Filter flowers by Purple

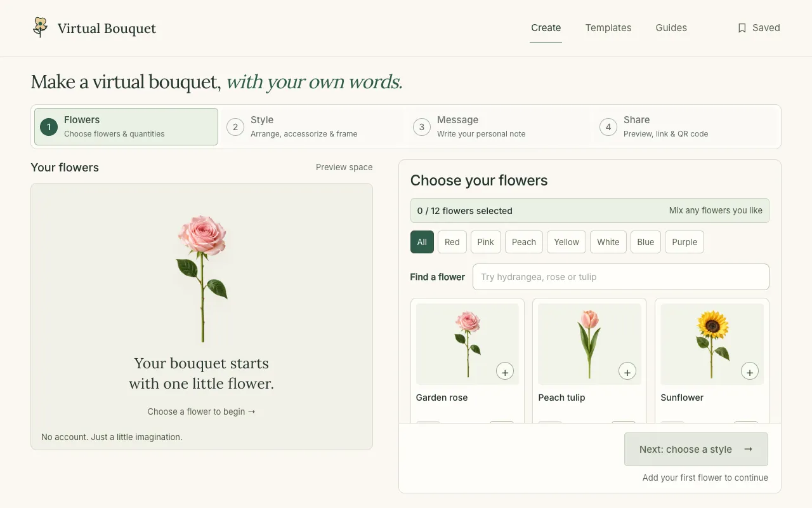click(684, 242)
